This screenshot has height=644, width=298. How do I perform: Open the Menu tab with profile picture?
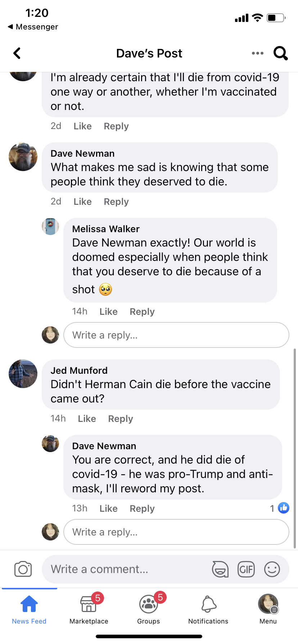268,609
